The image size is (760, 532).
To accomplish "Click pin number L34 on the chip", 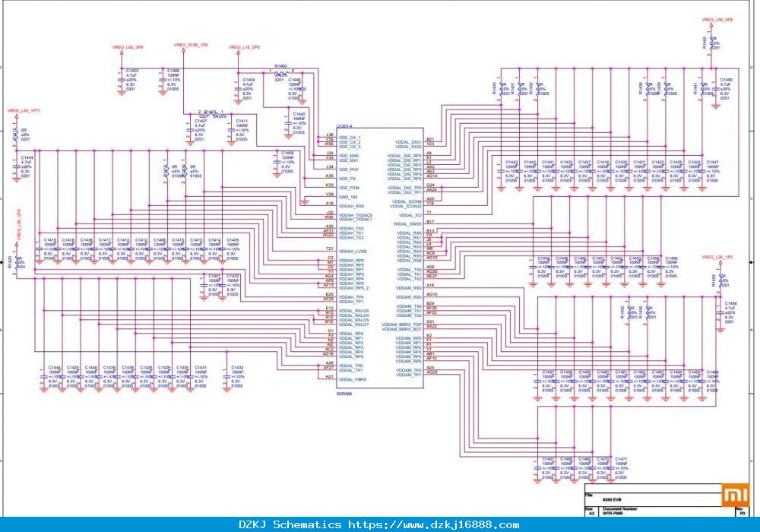I will point(330,167).
